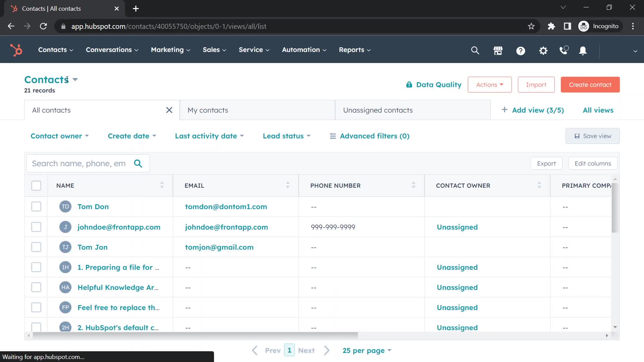The image size is (644, 362).
Task: Click the browser address bar URL
Action: click(169, 26)
